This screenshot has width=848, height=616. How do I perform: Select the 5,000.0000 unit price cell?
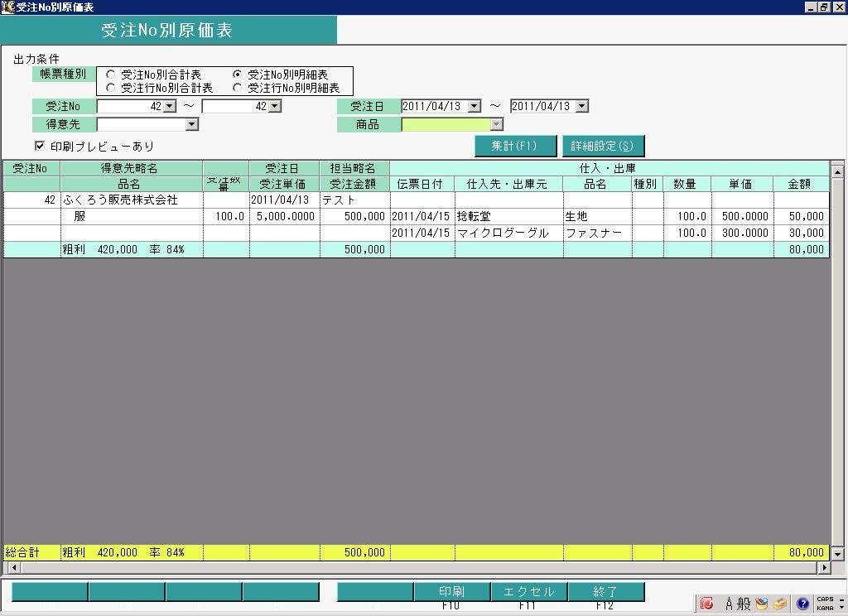[x=285, y=216]
